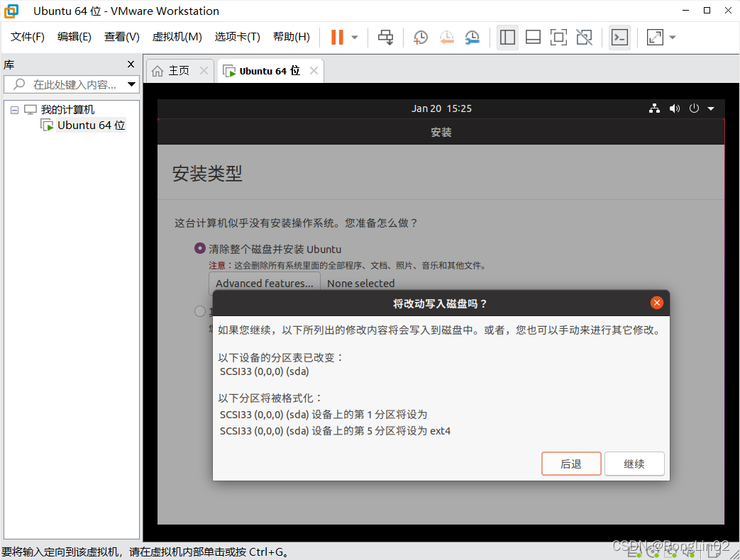Click the power icon in Ubuntu top bar
Screen dimensions: 740x560
[x=694, y=108]
